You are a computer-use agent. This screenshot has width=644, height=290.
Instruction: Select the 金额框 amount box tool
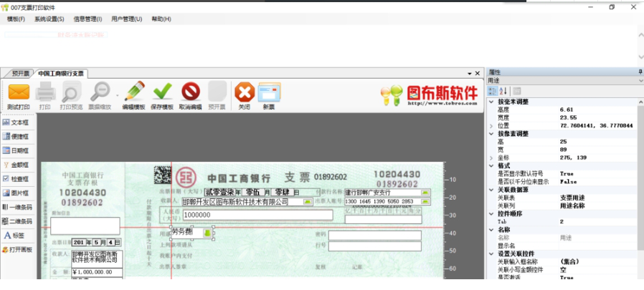(x=16, y=165)
